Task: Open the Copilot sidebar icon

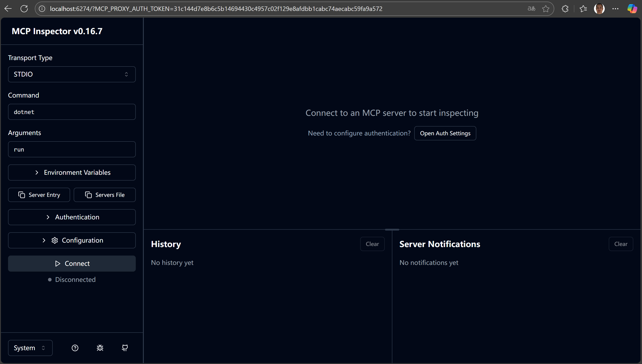Action: (x=632, y=9)
